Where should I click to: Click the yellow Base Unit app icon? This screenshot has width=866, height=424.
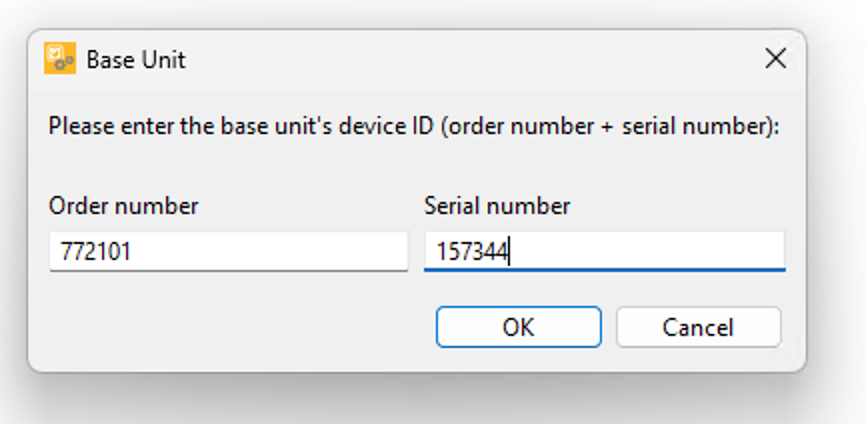[60, 59]
